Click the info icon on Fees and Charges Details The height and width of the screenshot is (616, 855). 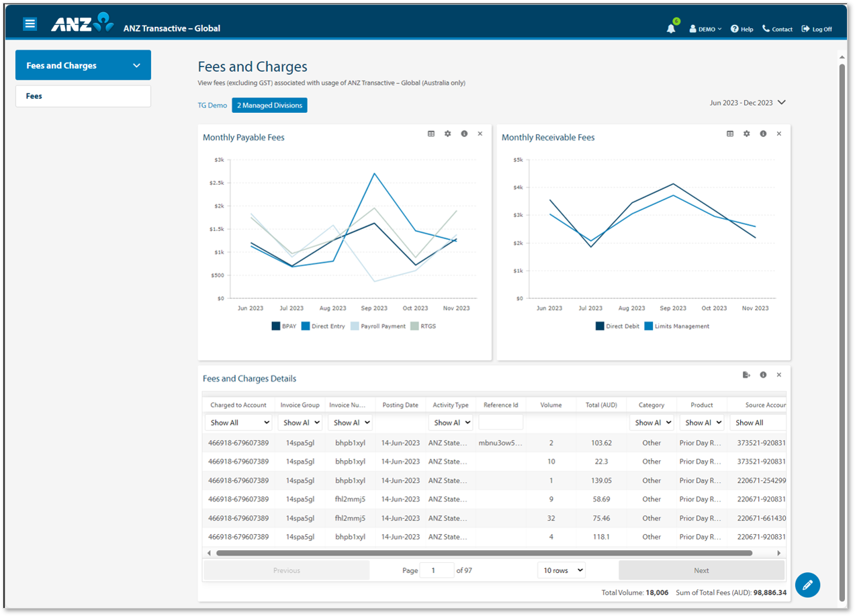tap(763, 375)
